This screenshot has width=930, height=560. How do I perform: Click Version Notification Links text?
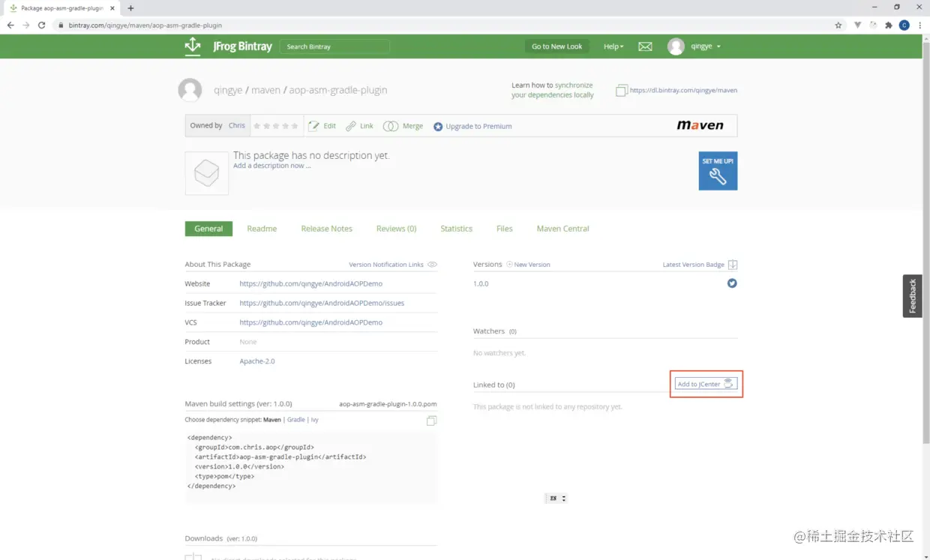(x=386, y=265)
